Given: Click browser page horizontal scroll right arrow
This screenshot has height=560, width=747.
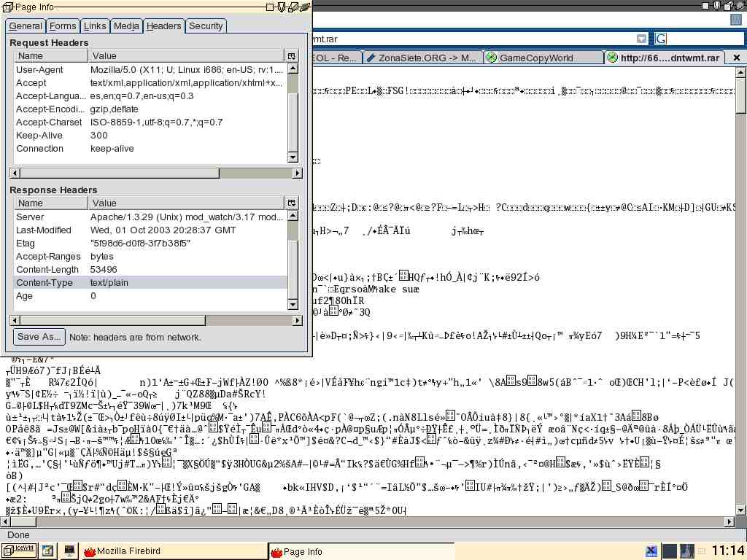Looking at the screenshot, I should tap(729, 521).
